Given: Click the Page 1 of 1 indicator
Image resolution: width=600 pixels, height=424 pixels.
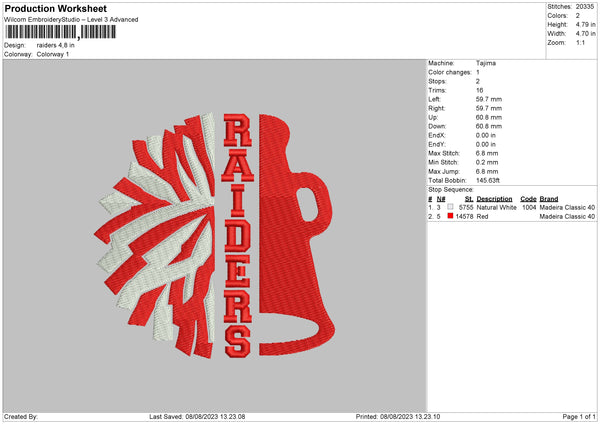Looking at the screenshot, I should pyautogui.click(x=579, y=416).
